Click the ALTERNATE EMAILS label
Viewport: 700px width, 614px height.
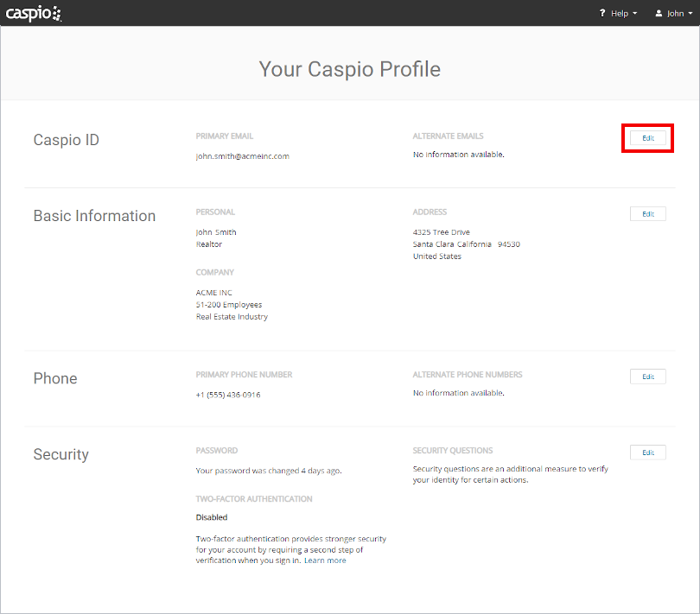[x=448, y=136]
